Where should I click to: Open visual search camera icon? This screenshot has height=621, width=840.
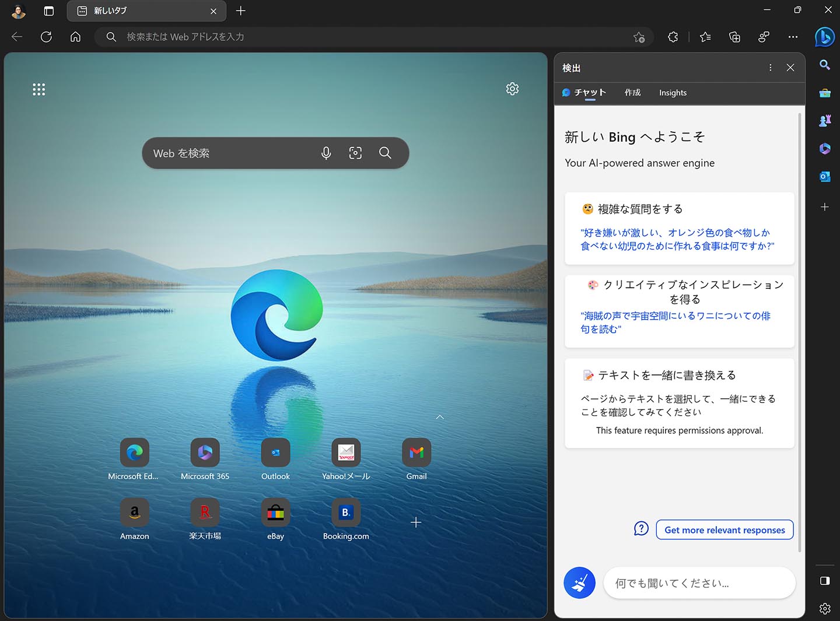click(x=355, y=153)
